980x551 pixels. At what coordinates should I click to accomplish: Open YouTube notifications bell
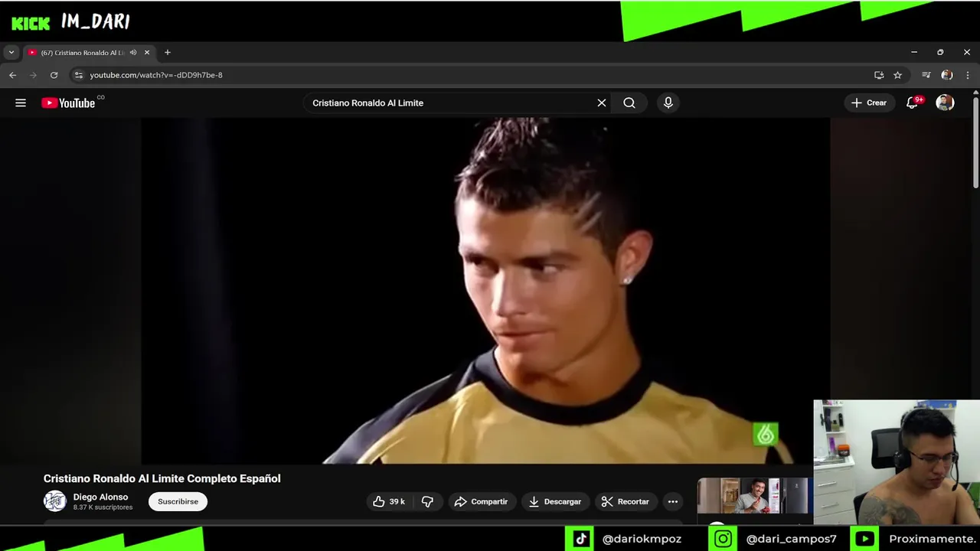(912, 103)
